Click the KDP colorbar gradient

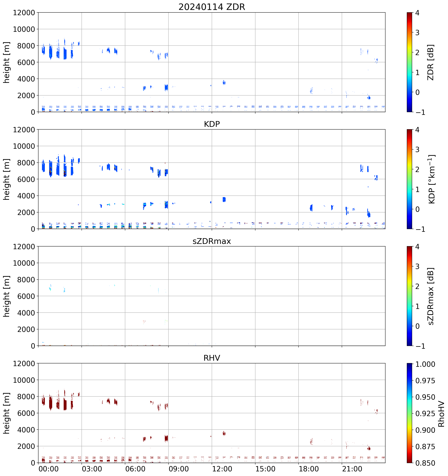pos(410,179)
